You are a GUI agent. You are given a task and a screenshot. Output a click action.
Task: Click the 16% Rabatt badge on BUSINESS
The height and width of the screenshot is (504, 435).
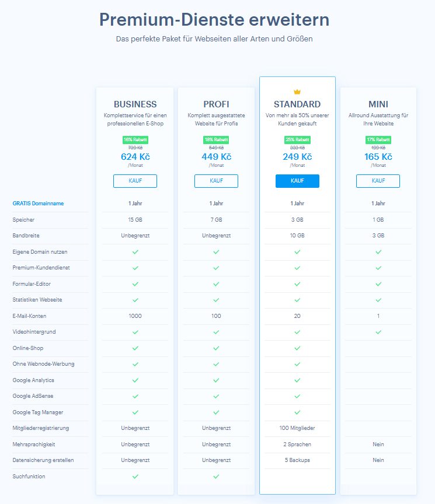pos(135,140)
